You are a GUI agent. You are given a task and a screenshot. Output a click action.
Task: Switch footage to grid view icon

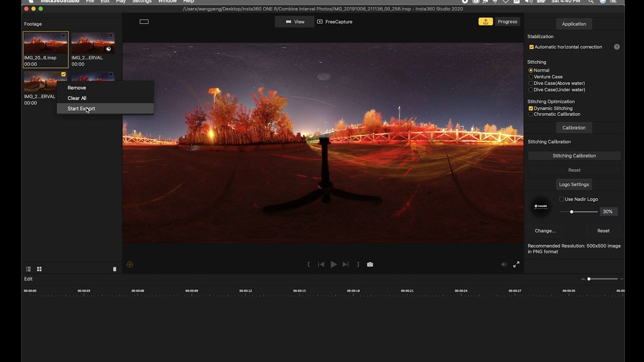pos(39,269)
